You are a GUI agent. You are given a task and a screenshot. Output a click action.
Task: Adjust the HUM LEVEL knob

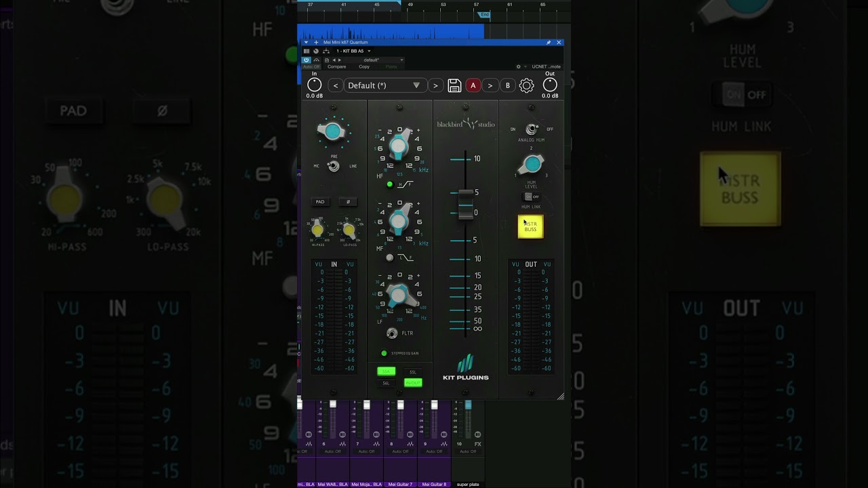click(x=532, y=164)
